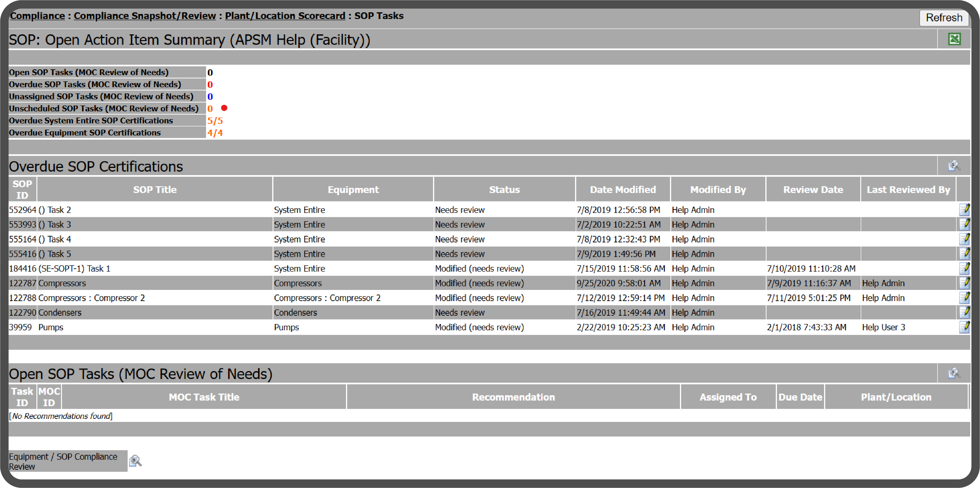The height and width of the screenshot is (488, 980).
Task: Click the Review Date column header
Action: click(813, 189)
